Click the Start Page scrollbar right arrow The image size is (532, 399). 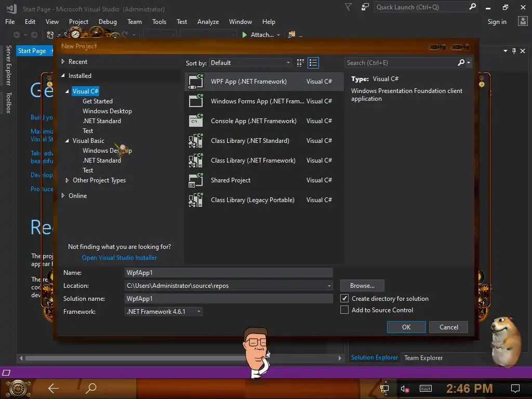pyautogui.click(x=340, y=358)
